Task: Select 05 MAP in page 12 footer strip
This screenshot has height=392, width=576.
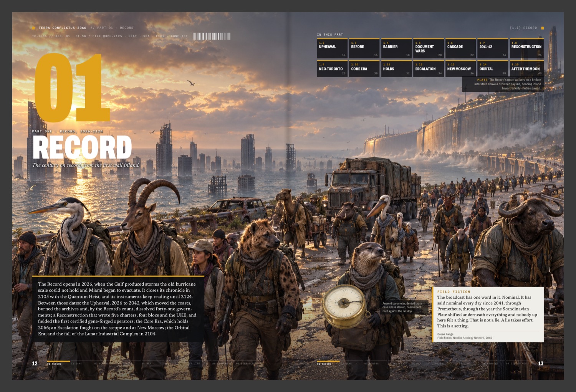Action: (x=146, y=364)
